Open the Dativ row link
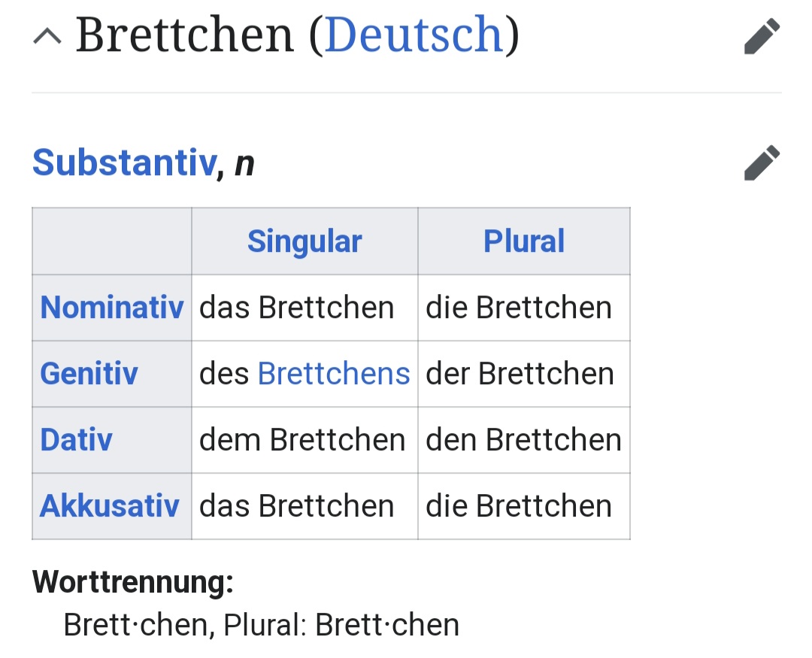Image resolution: width=812 pixels, height=658 pixels. (x=76, y=440)
